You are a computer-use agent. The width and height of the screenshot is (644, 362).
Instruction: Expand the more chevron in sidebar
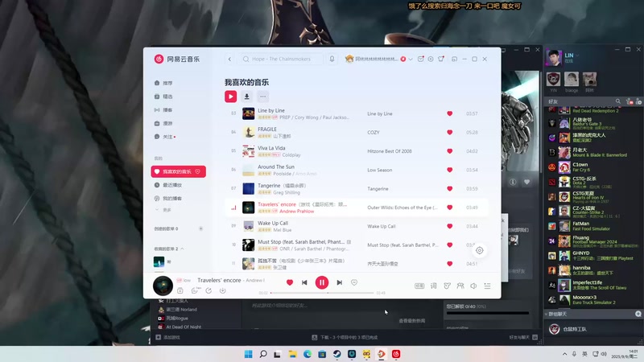157,210
